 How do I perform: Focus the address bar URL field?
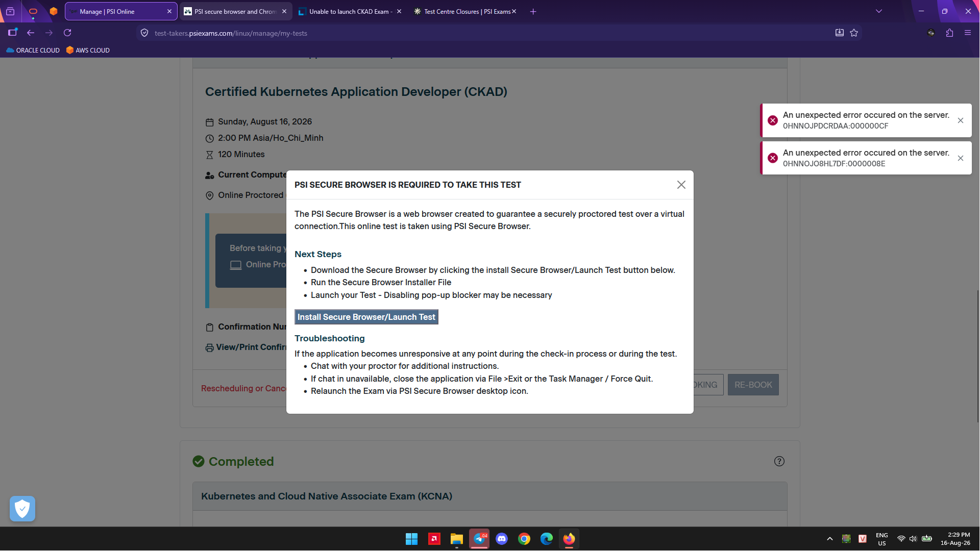pyautogui.click(x=490, y=33)
